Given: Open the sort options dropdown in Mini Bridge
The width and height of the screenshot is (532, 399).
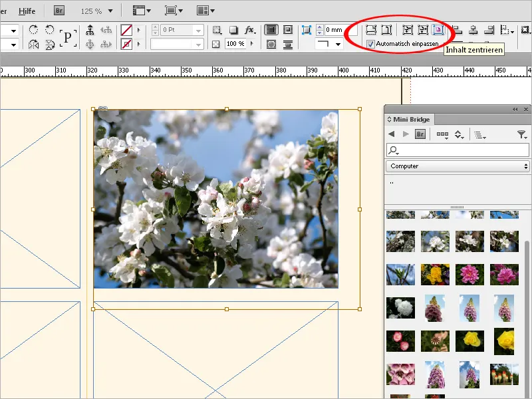Looking at the screenshot, I should point(479,133).
